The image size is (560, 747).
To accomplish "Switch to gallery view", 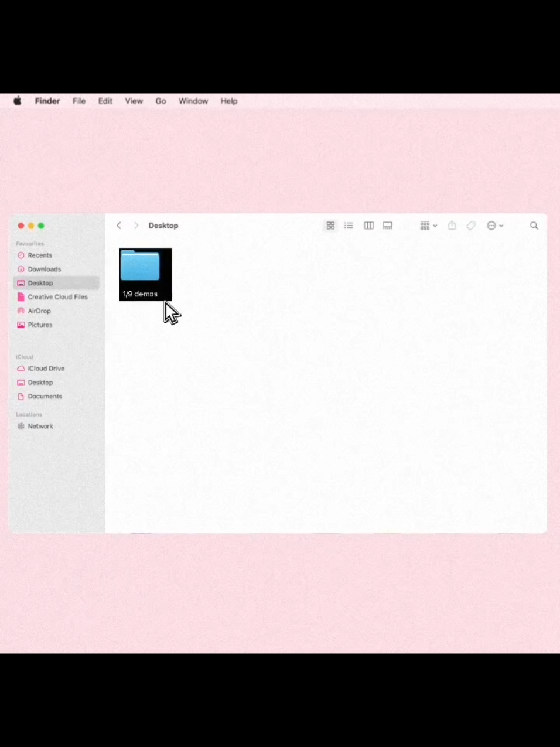I will (387, 226).
